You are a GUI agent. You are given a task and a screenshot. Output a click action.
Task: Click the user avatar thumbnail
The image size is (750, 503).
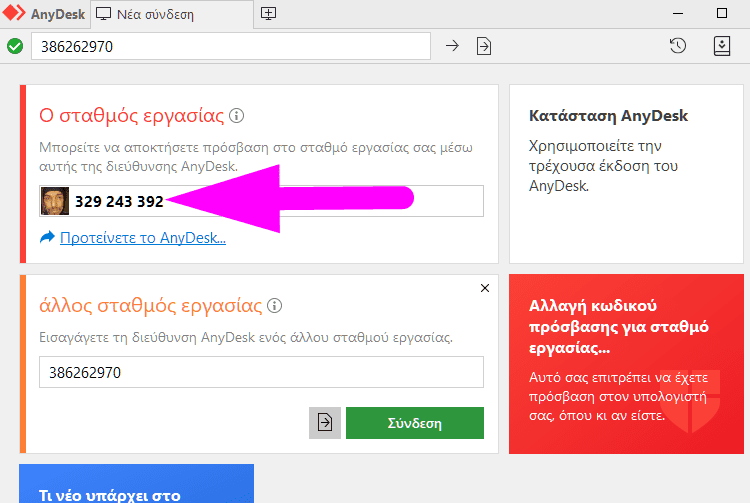pos(55,201)
